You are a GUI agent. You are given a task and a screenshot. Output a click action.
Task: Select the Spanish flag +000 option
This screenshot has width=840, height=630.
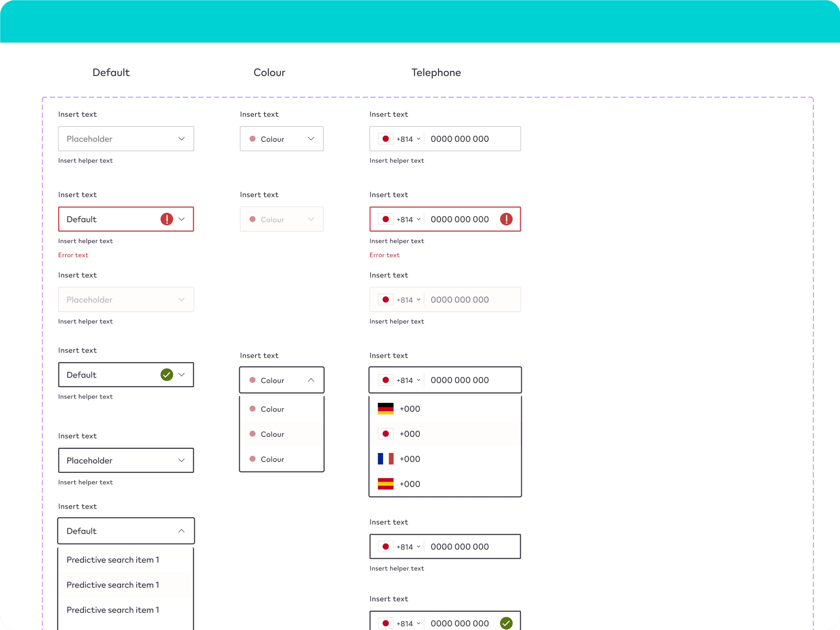(x=445, y=484)
